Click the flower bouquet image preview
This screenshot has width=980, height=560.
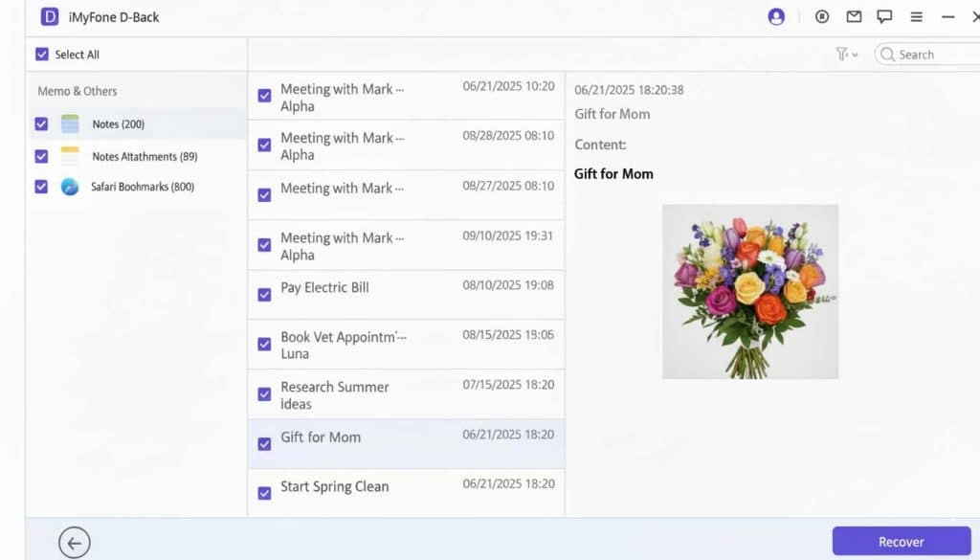(x=749, y=291)
